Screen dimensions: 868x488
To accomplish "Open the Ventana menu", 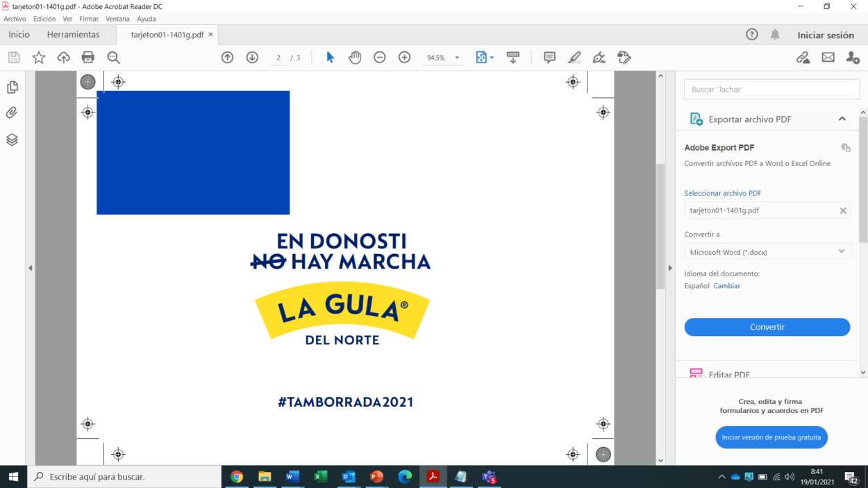I will (x=117, y=19).
